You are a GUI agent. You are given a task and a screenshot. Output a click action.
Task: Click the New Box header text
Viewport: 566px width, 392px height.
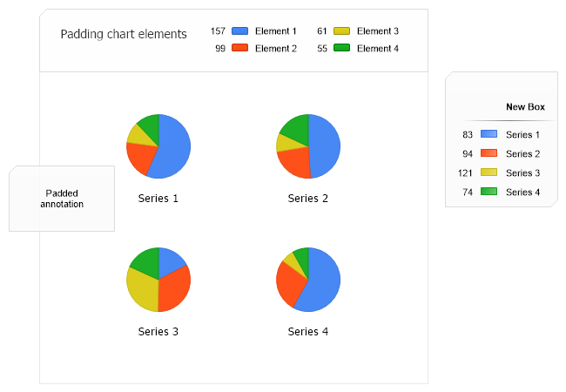click(x=525, y=107)
